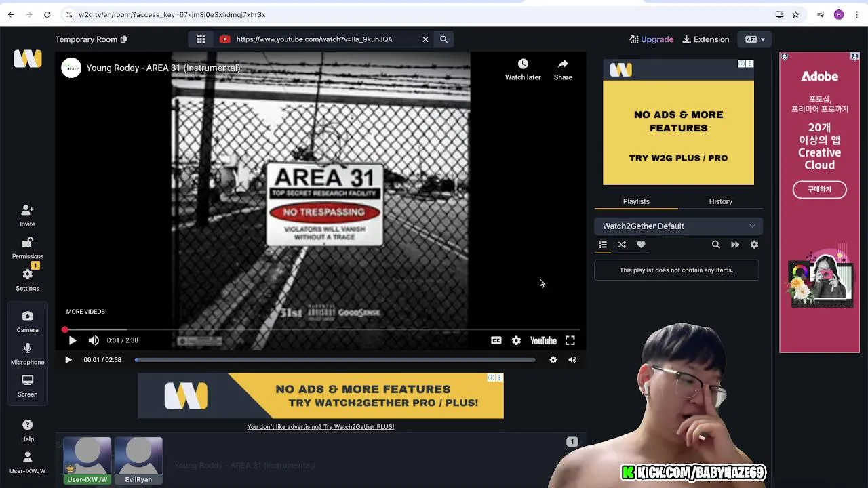Select the User-IXWJW participant tile
This screenshot has width=868, height=488.
87,461
